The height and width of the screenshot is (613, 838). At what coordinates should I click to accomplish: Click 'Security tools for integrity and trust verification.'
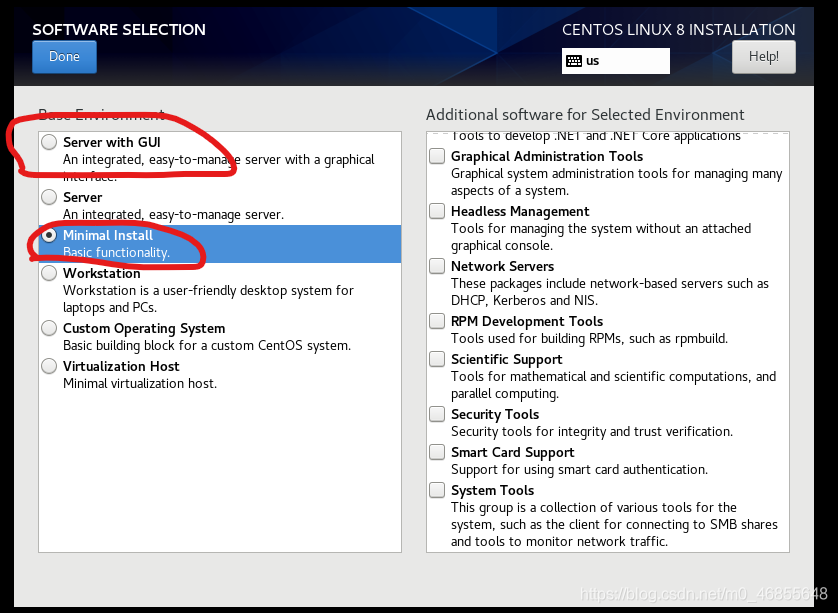(x=592, y=431)
